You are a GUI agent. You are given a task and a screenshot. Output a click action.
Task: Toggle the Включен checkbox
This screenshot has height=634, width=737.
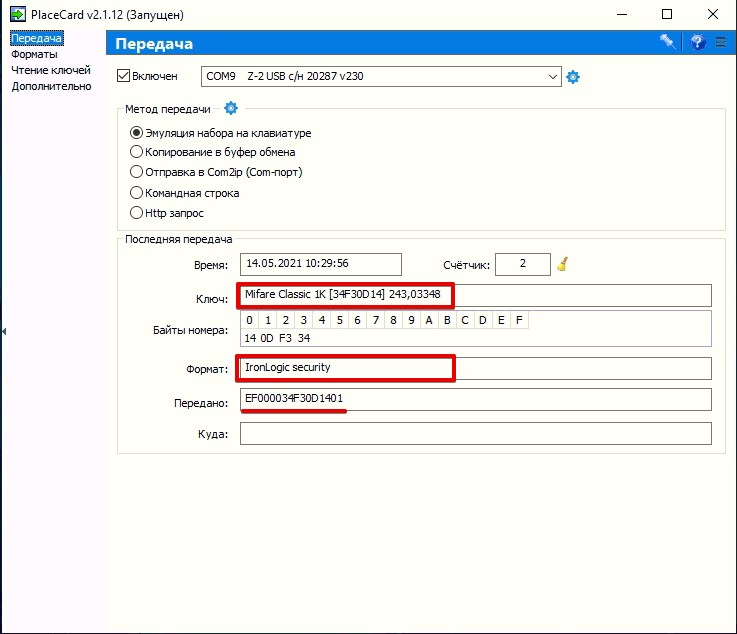(x=124, y=76)
